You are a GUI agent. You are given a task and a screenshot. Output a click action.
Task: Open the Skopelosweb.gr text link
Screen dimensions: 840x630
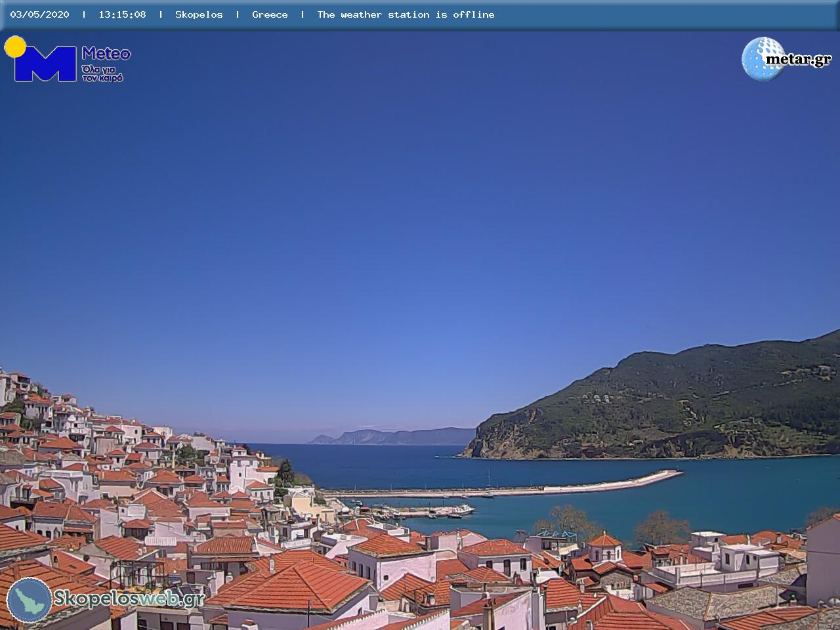pyautogui.click(x=129, y=598)
